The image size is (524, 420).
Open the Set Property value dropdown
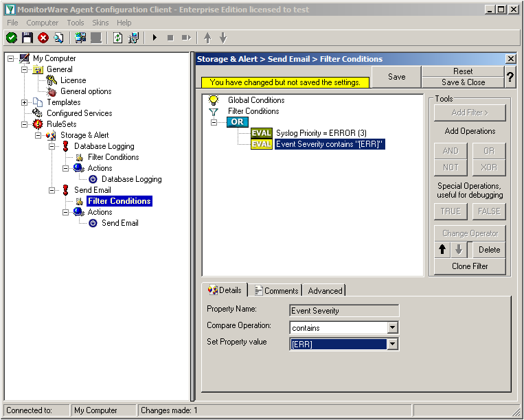tap(393, 344)
